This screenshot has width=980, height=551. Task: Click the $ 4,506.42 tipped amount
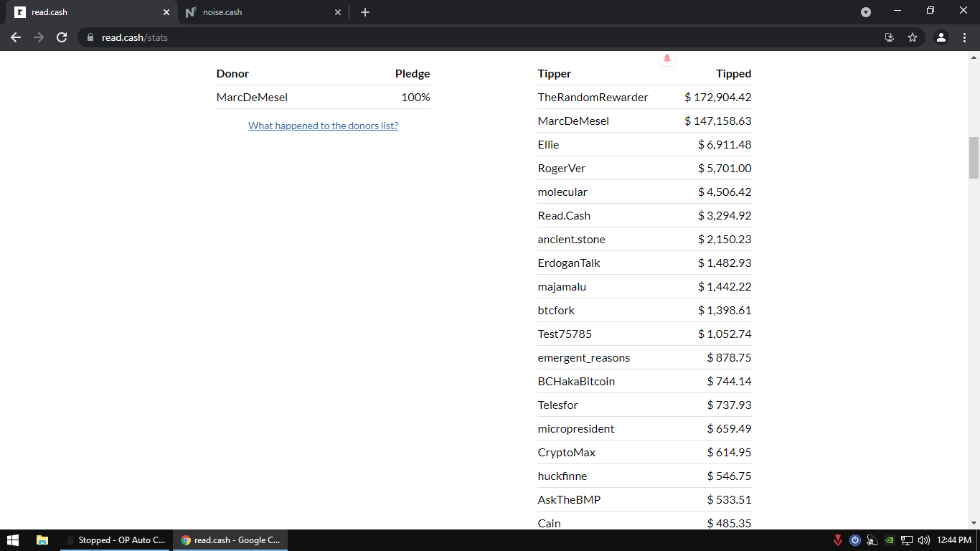725,192
